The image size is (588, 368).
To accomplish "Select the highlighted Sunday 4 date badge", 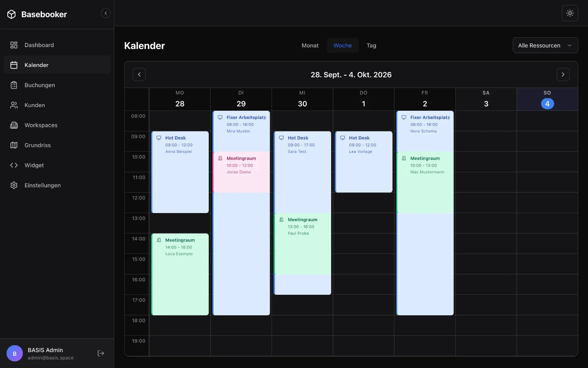I will coord(548,104).
